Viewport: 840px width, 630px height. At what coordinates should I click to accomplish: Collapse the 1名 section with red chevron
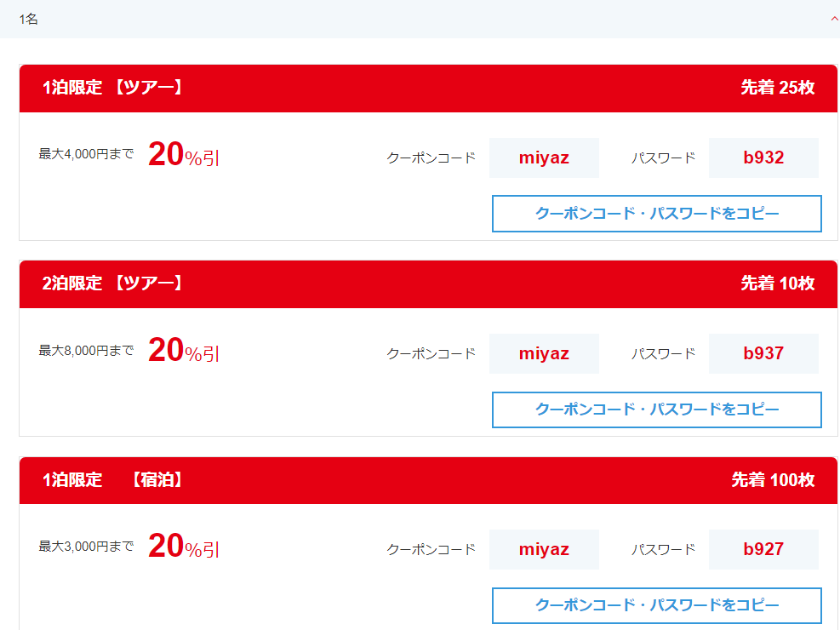[834, 19]
